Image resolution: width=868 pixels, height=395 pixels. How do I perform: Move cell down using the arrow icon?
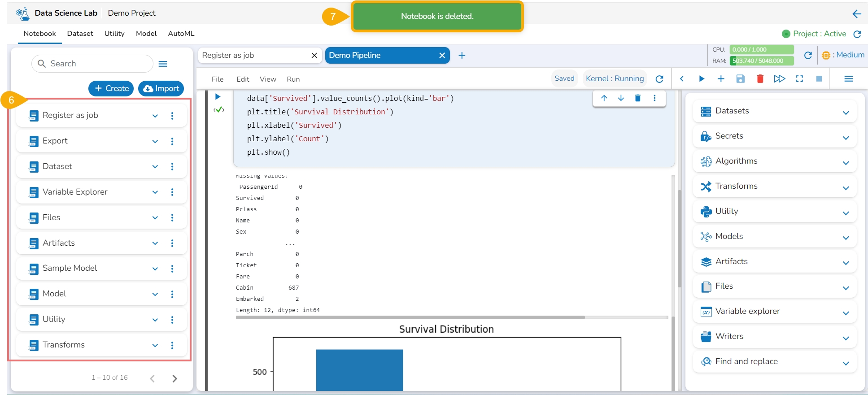pyautogui.click(x=621, y=98)
